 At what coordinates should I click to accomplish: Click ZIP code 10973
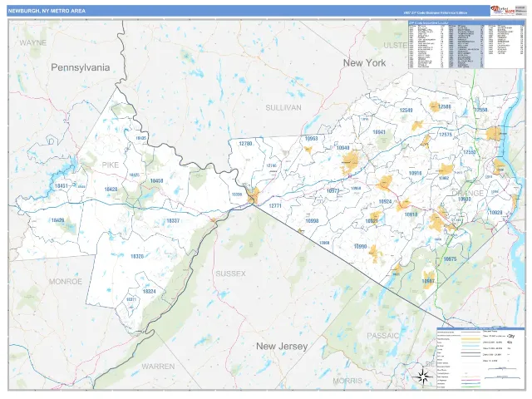coord(332,191)
